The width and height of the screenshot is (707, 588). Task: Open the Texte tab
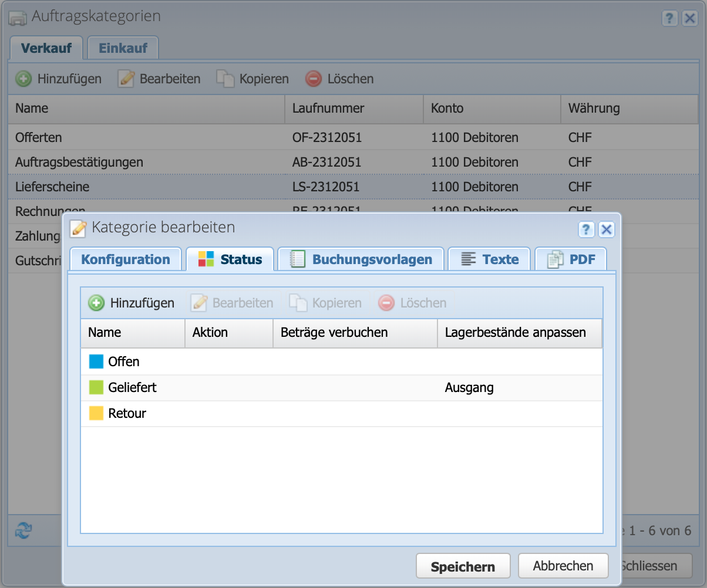point(489,259)
